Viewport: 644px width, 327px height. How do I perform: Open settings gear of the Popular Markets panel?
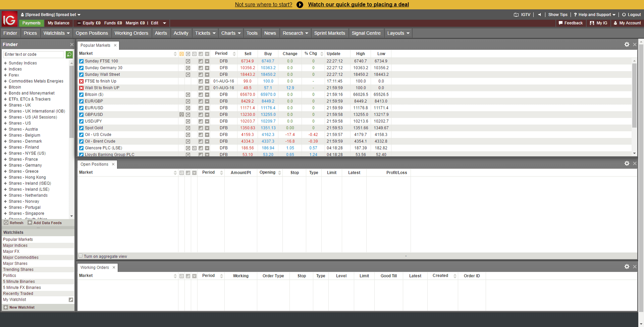[627, 45]
